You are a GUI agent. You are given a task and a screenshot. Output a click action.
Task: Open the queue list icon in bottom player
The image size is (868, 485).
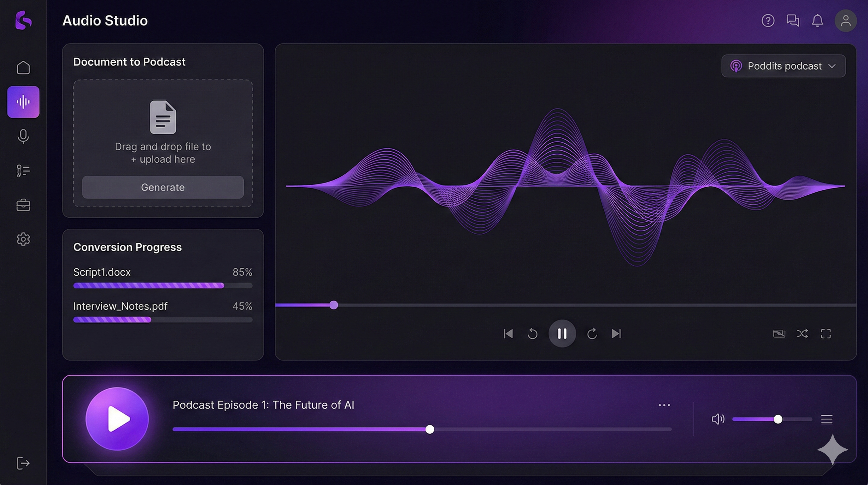(x=826, y=419)
